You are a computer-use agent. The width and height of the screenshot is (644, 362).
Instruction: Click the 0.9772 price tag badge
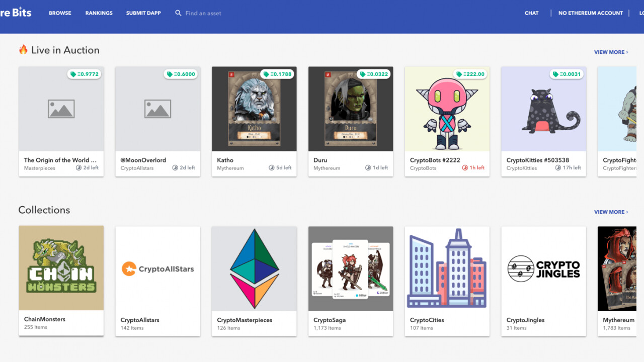pos(85,74)
